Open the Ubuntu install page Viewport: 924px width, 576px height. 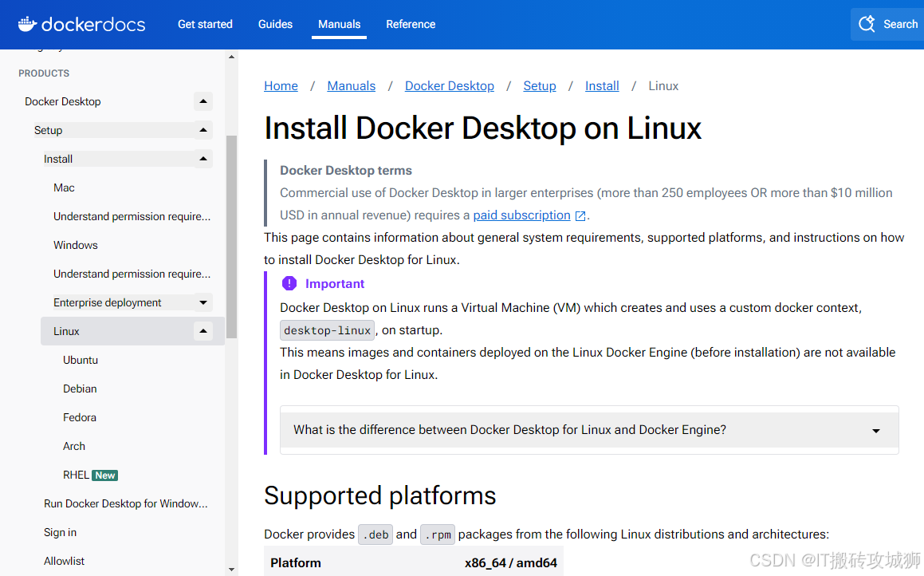pos(81,361)
